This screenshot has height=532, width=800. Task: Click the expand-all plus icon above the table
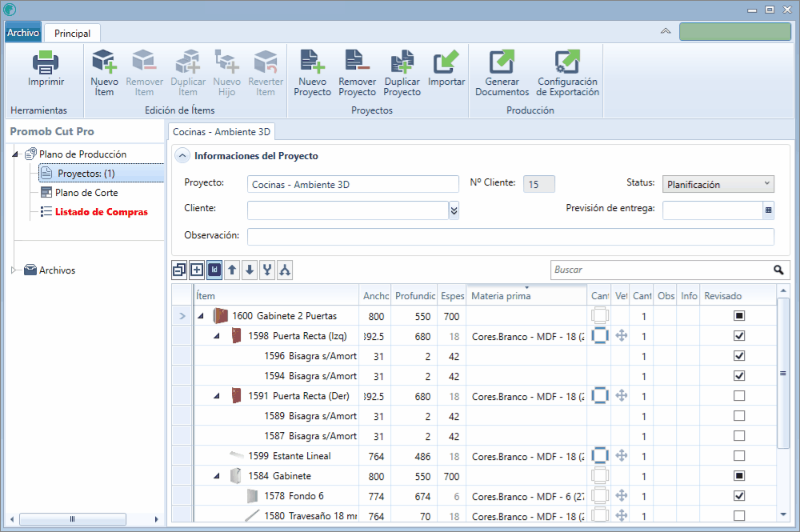(x=197, y=270)
